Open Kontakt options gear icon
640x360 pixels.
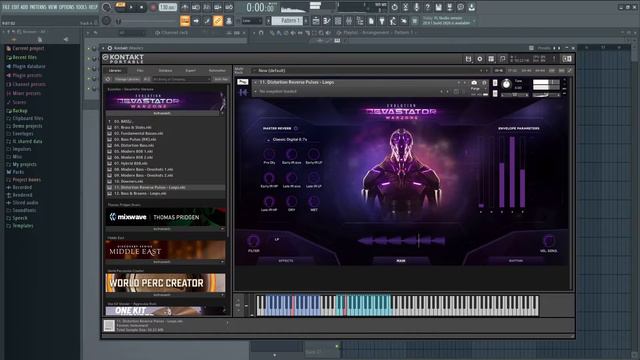(x=480, y=59)
